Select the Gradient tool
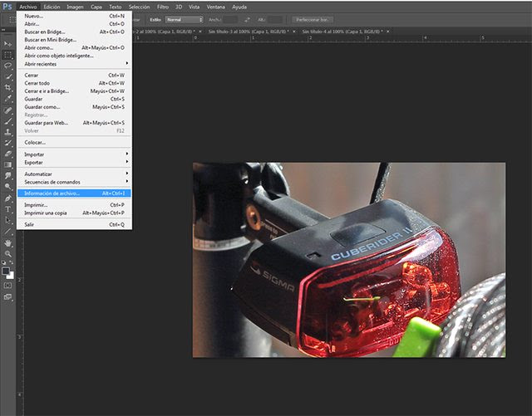 click(7, 164)
